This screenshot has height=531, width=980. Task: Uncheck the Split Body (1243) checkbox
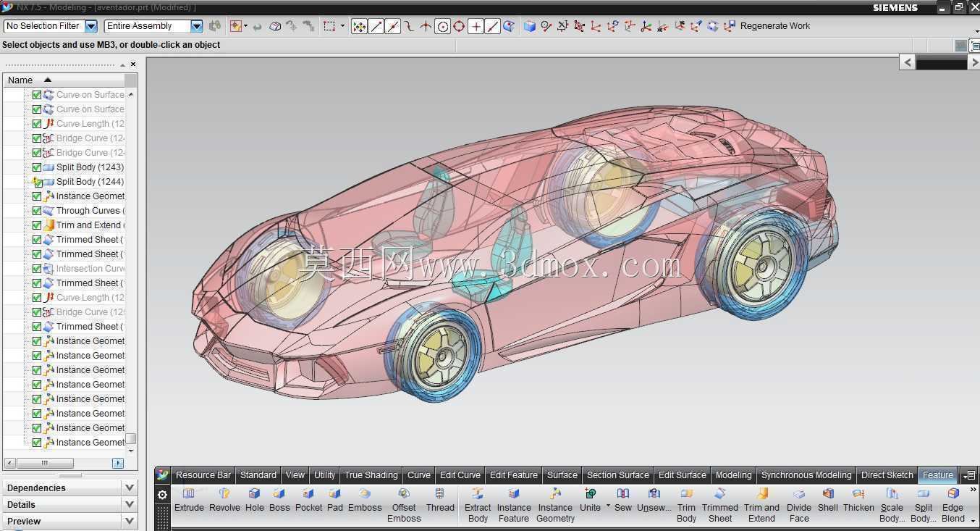pyautogui.click(x=37, y=167)
